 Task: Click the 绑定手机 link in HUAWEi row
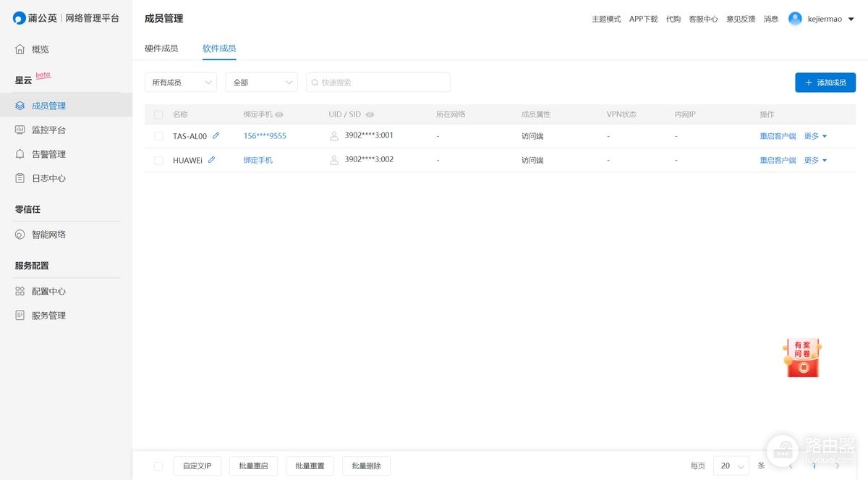(x=258, y=161)
